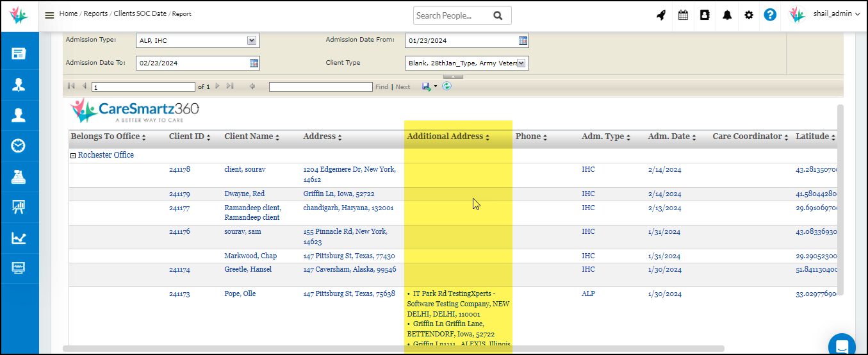Viewport: 868px width, 355px height.
Task: Click client ID 241178 link
Action: click(179, 170)
